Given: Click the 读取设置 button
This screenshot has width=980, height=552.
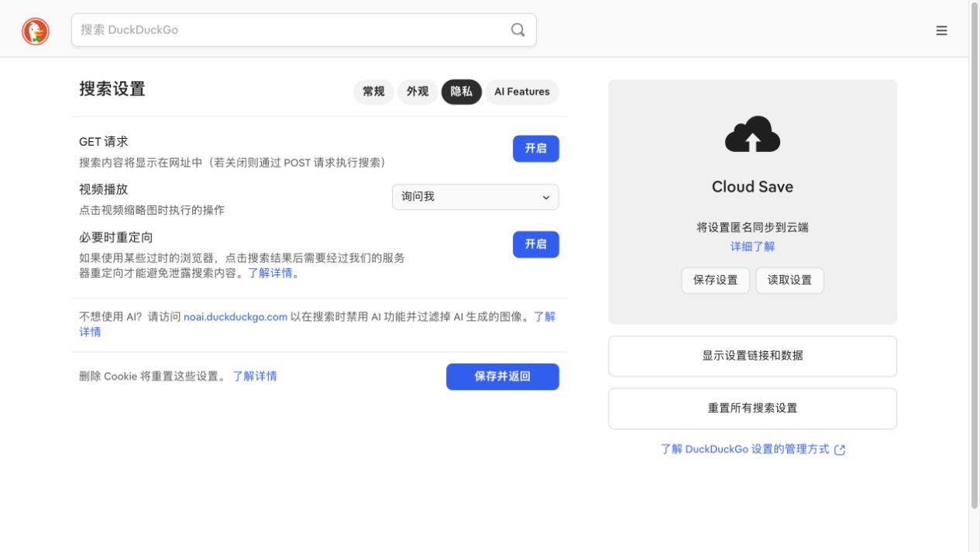Looking at the screenshot, I should click(x=789, y=281).
